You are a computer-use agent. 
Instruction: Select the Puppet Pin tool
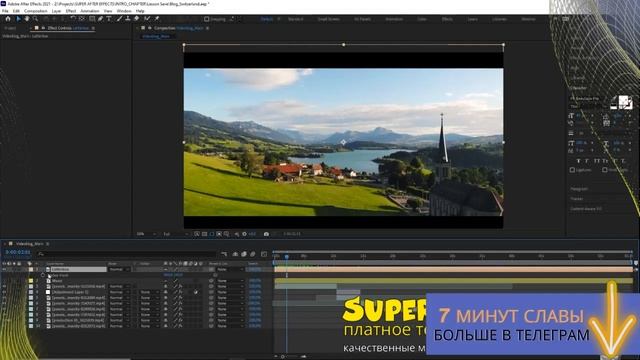click(x=157, y=19)
